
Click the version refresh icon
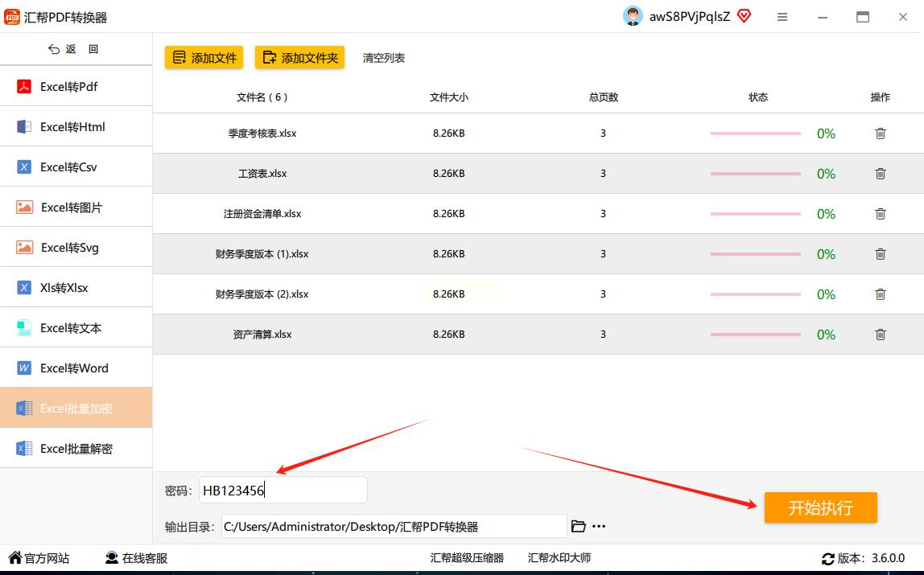tap(828, 559)
